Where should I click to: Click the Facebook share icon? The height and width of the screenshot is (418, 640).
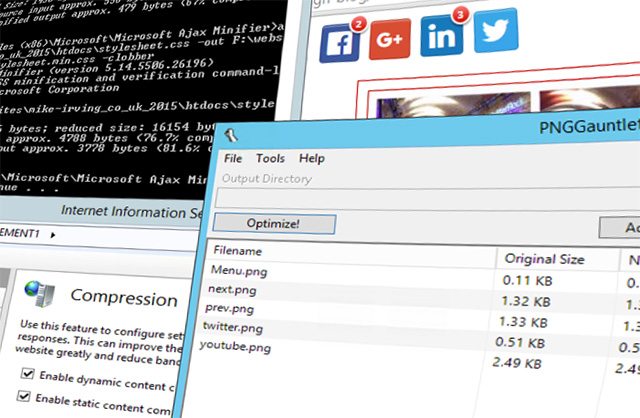pos(340,42)
